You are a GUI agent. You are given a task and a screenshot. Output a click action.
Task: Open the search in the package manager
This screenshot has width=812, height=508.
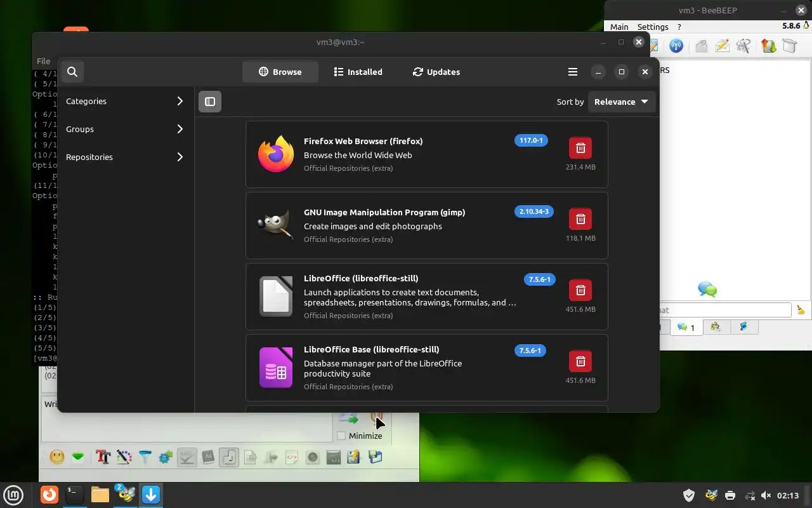(x=72, y=72)
